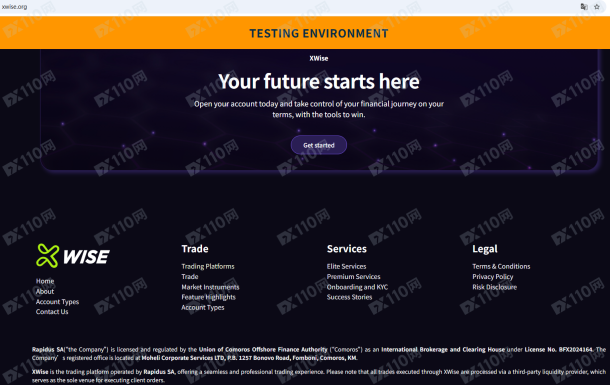The width and height of the screenshot is (610, 385).
Task: Open Feature Highlights link
Action: (x=208, y=297)
